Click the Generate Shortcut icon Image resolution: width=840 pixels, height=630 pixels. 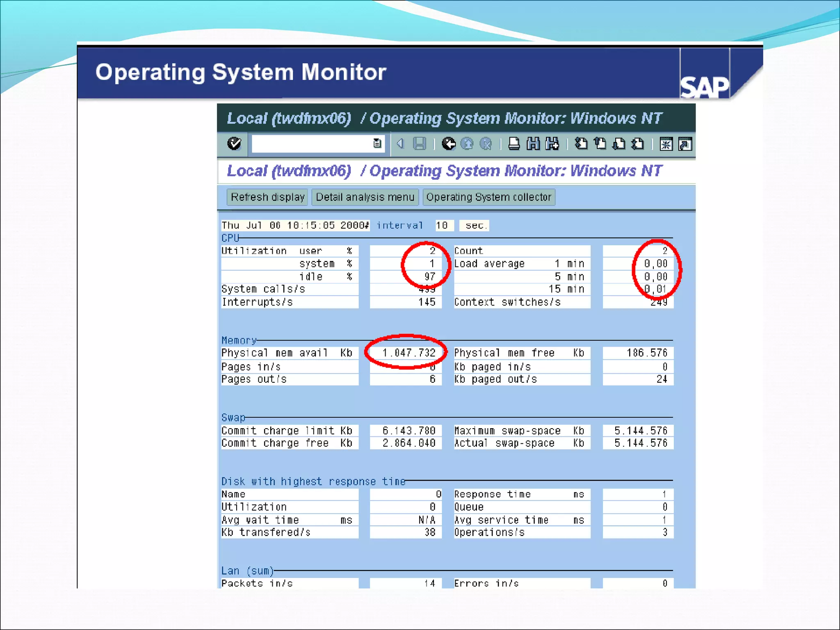685,144
